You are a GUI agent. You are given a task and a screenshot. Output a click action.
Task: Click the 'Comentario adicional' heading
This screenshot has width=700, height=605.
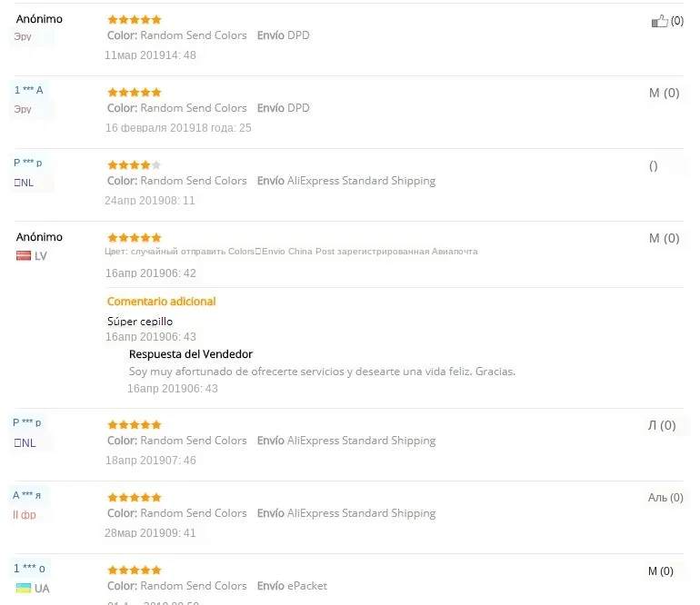[161, 302]
